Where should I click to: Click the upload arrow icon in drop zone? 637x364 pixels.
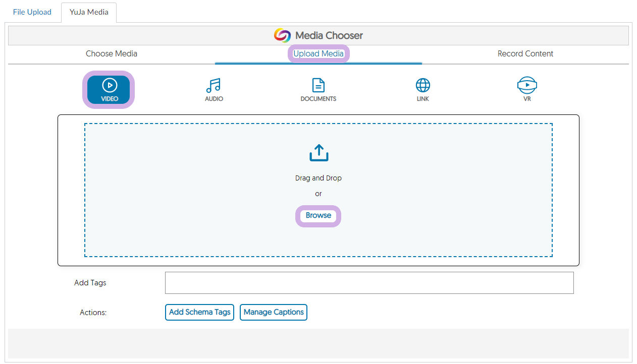(x=318, y=153)
